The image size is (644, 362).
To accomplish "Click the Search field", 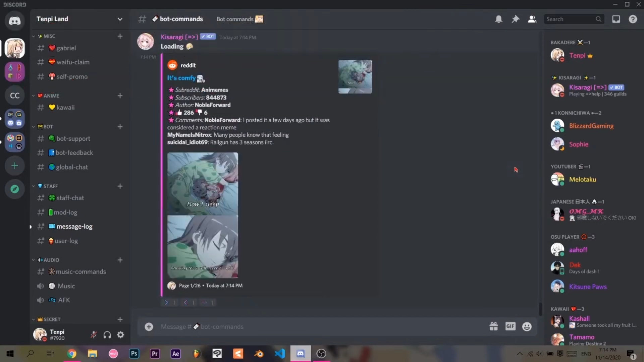I will (570, 19).
